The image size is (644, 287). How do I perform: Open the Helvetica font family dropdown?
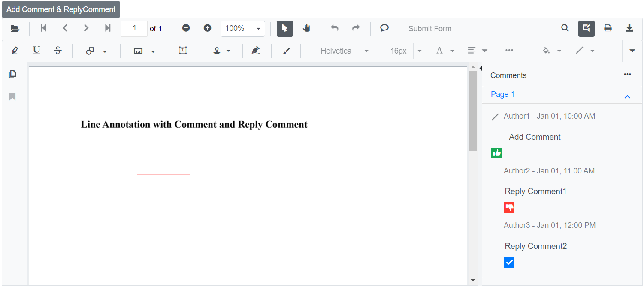pyautogui.click(x=366, y=51)
